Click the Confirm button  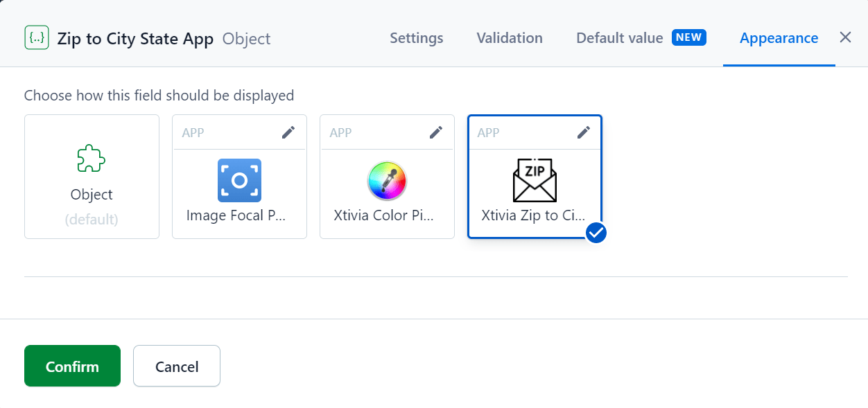[72, 366]
